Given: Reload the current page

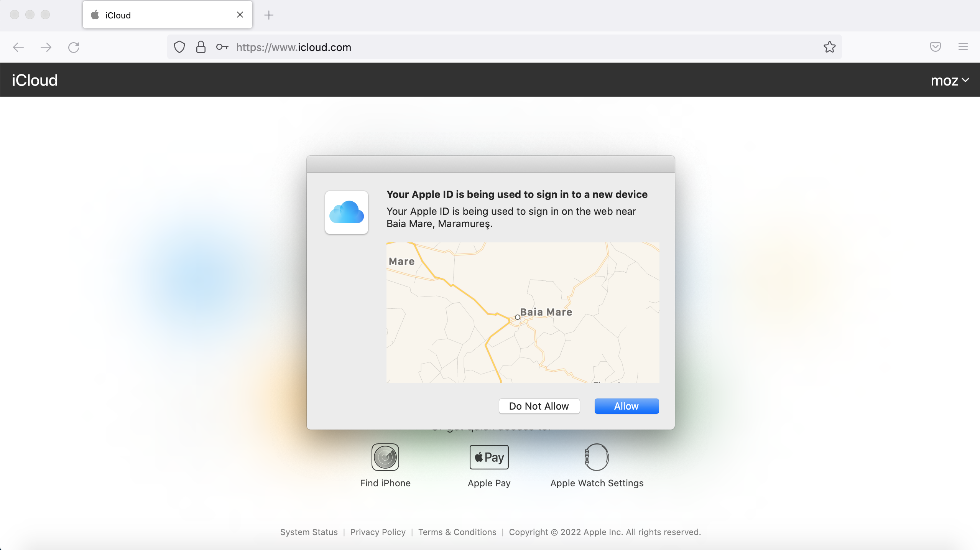Looking at the screenshot, I should [x=74, y=47].
